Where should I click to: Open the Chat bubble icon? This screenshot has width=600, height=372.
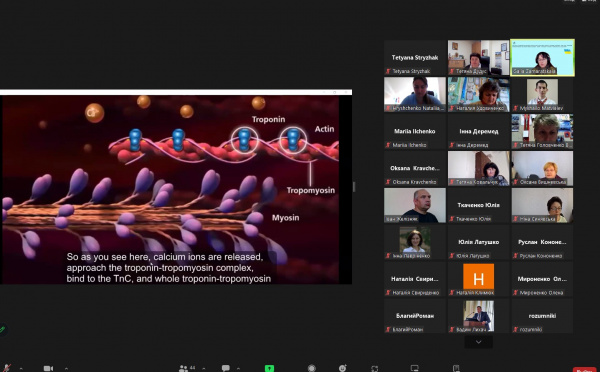(x=226, y=368)
